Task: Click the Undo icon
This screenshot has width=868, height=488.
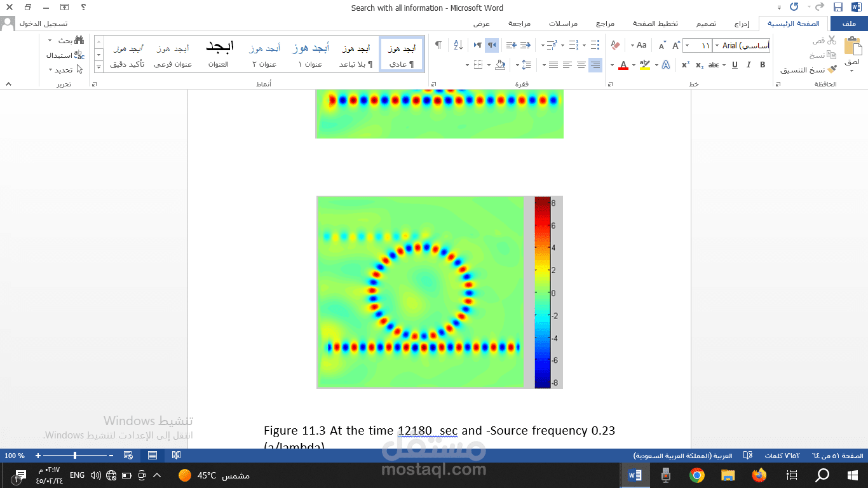Action: coord(795,8)
